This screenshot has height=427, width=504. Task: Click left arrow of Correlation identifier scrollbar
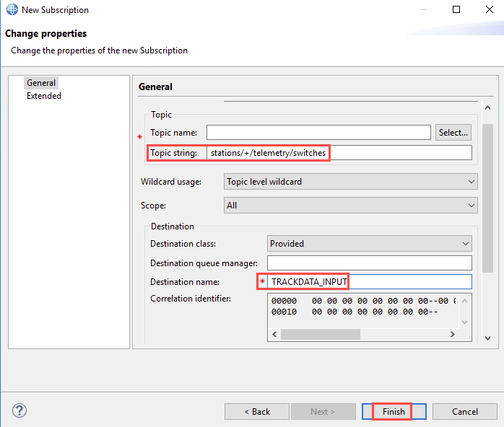274,334
